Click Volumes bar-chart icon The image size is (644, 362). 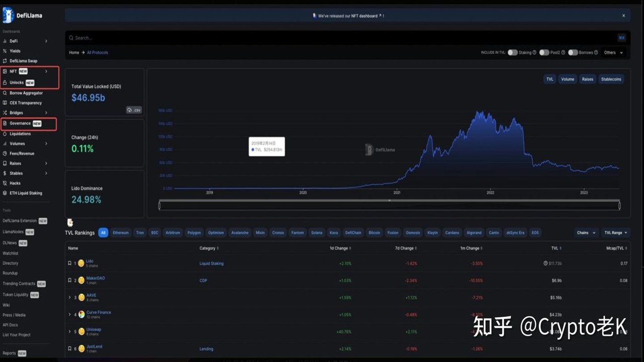tap(5, 144)
